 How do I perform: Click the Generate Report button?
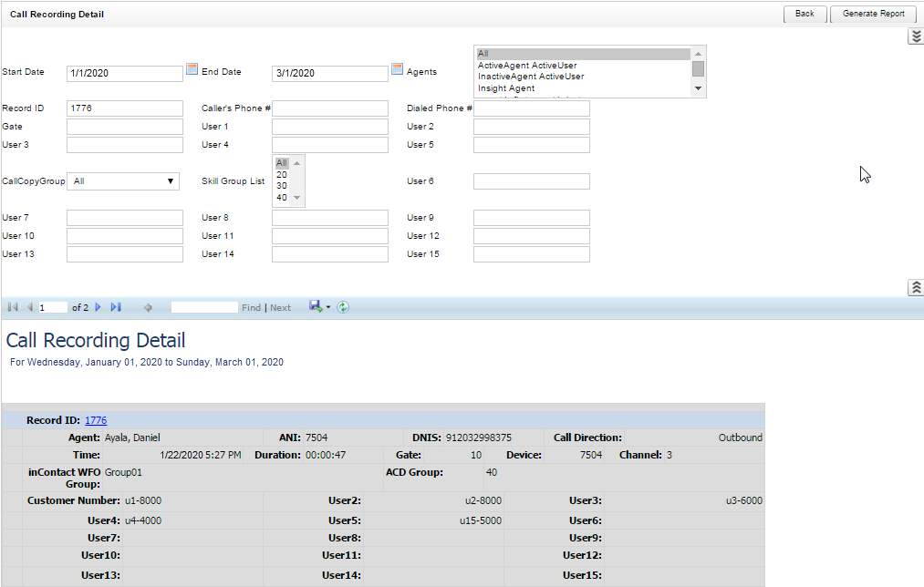(873, 14)
